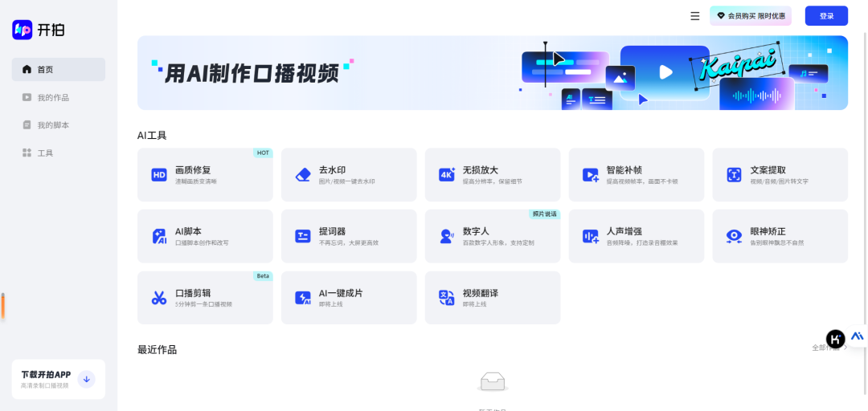Click the 智能补帧 frame icon
This screenshot has width=868, height=411.
591,175
